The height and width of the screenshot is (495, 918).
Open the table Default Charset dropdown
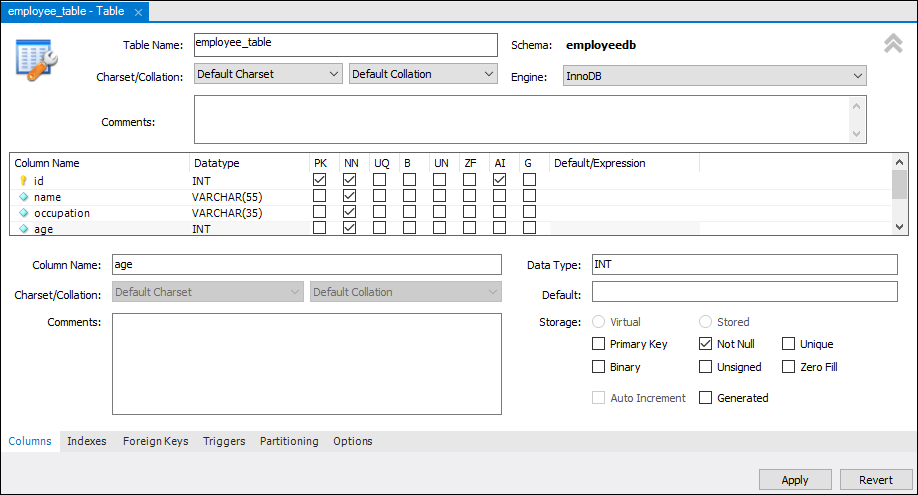(268, 74)
